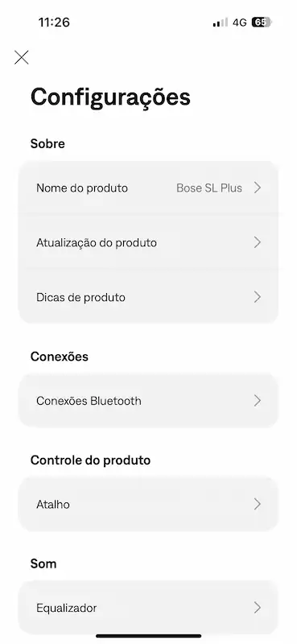Tap chevron on Conexões Bluetooth row
Viewport: 297px width, 644px height.
tap(258, 400)
